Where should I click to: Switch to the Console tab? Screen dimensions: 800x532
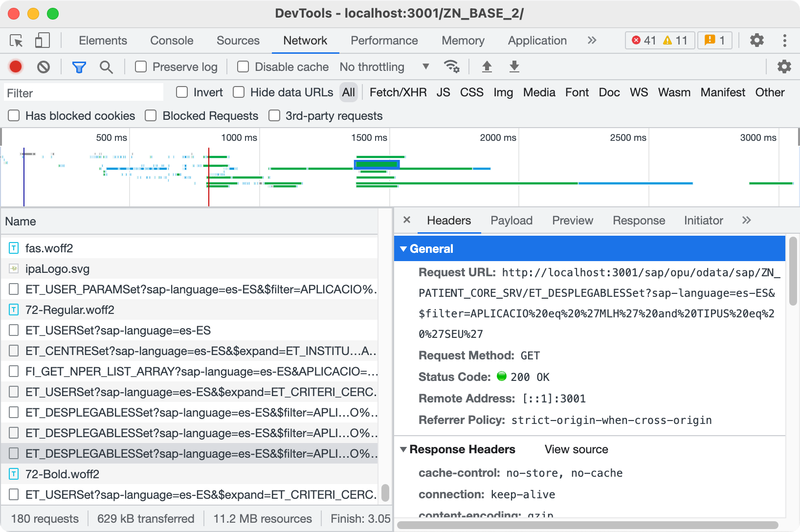coord(172,41)
